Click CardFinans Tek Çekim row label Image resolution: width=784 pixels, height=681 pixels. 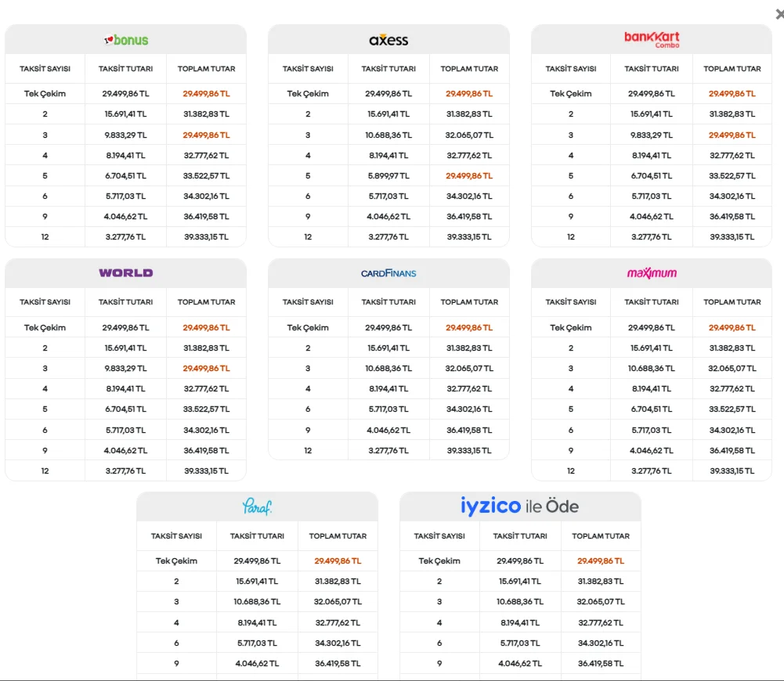point(308,327)
